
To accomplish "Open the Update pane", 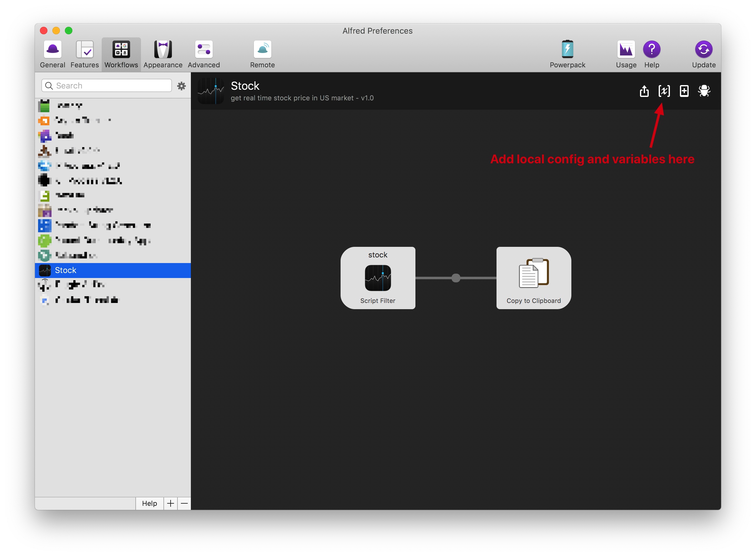I will point(704,54).
